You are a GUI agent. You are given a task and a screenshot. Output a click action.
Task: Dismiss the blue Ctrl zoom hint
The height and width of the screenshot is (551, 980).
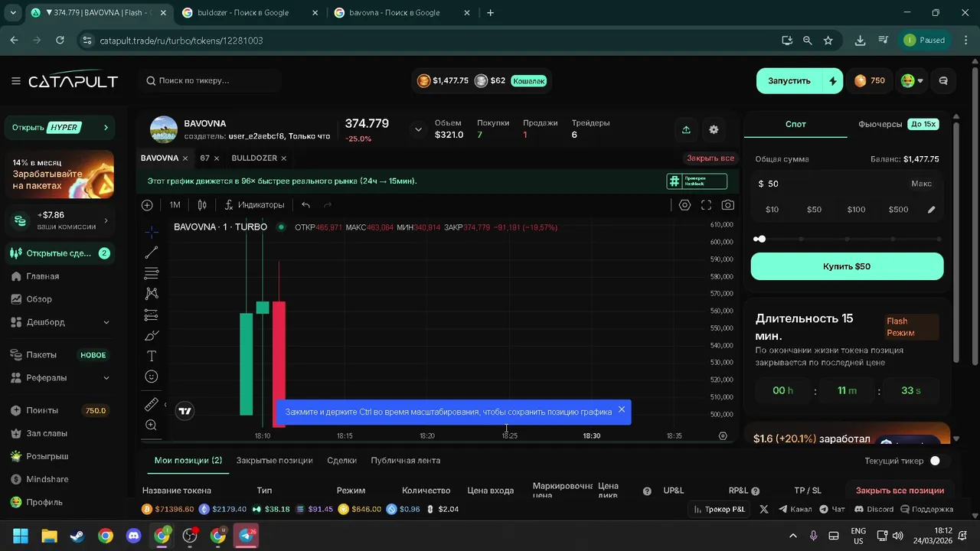pyautogui.click(x=622, y=409)
